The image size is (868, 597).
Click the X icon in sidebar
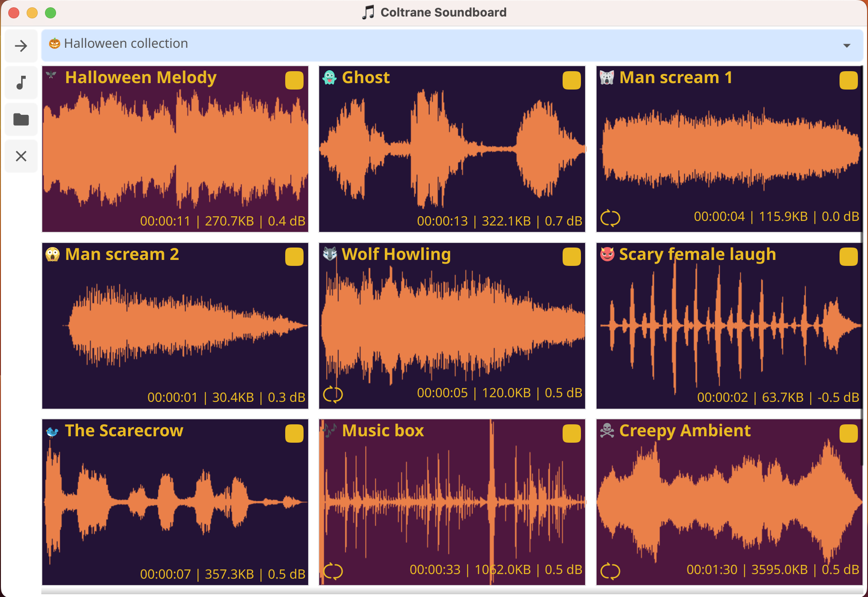(x=21, y=156)
